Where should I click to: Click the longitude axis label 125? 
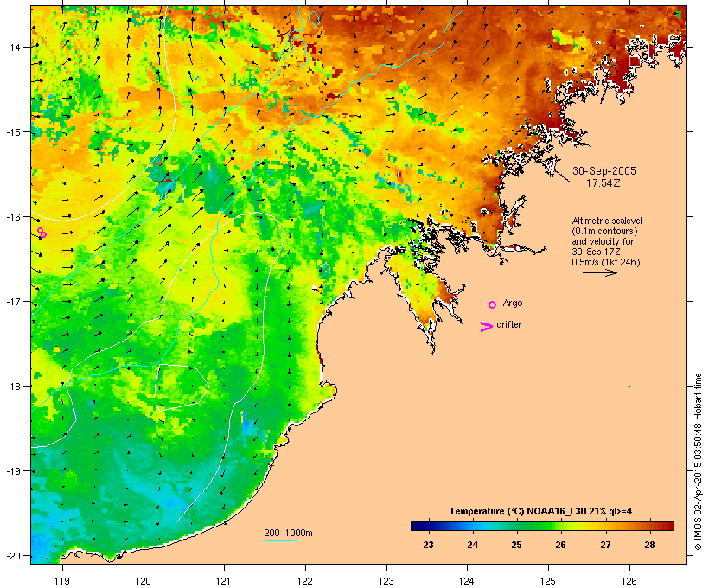click(548, 581)
